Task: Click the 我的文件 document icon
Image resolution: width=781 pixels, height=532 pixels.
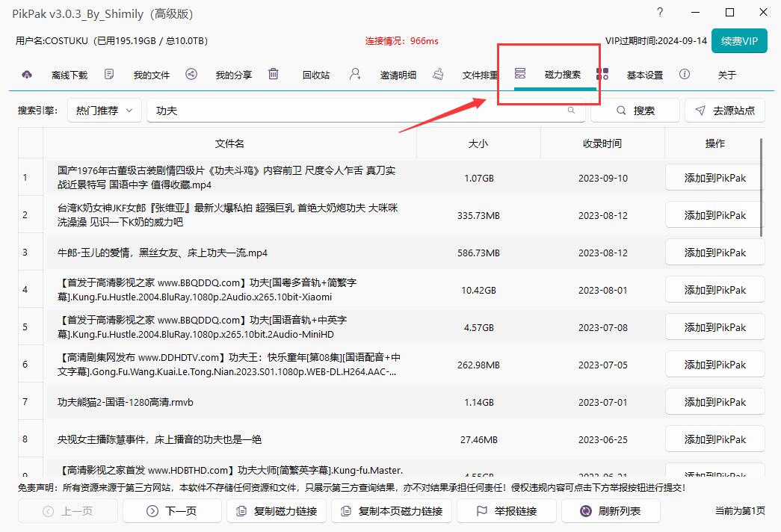Action: tap(109, 74)
